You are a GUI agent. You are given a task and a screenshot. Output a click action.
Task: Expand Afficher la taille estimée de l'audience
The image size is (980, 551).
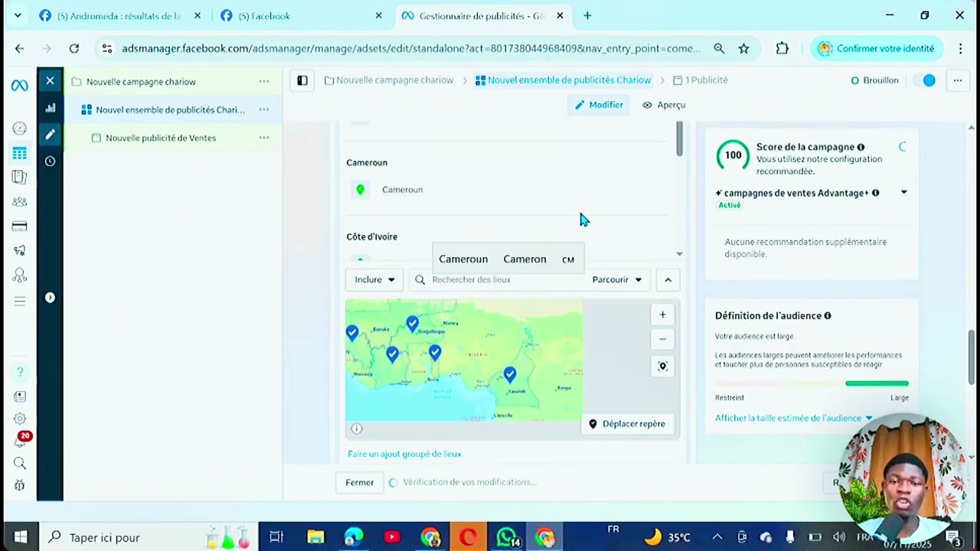coord(793,419)
